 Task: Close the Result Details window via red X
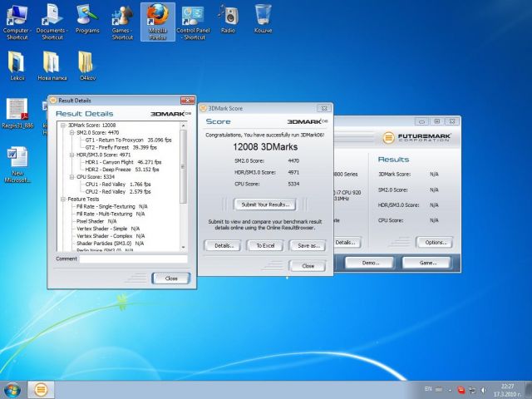[188, 101]
